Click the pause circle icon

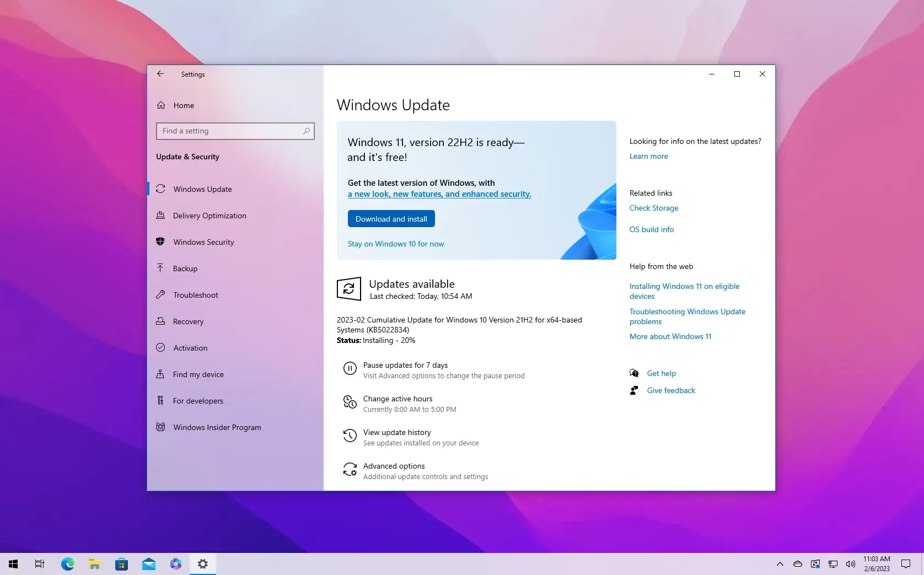[350, 369]
